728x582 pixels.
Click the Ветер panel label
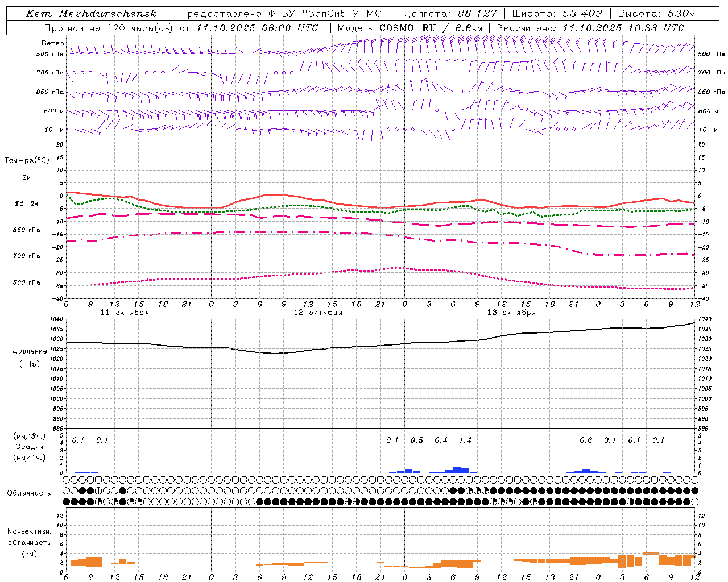pyautogui.click(x=53, y=43)
